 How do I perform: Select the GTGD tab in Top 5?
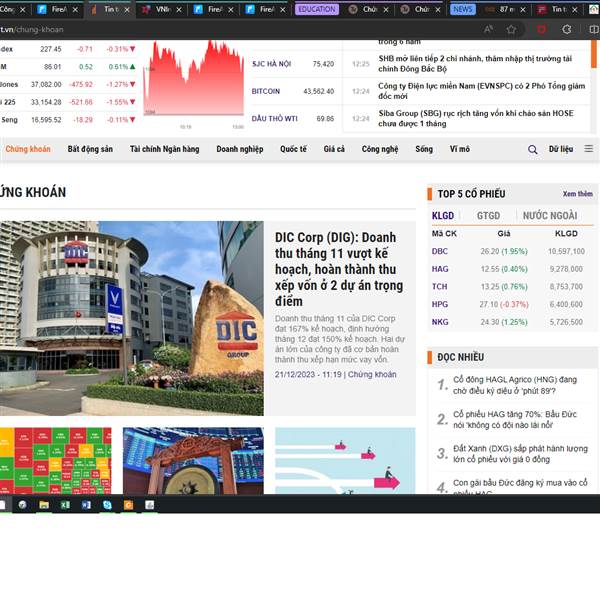click(488, 216)
